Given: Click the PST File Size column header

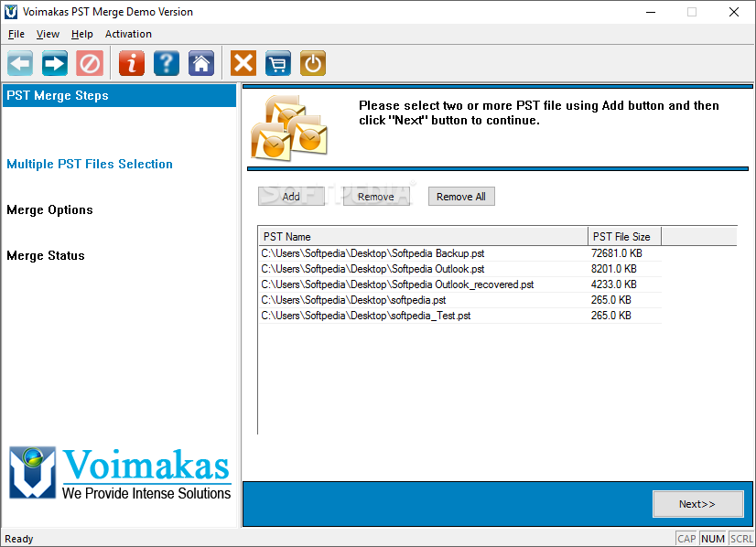Looking at the screenshot, I should (624, 237).
